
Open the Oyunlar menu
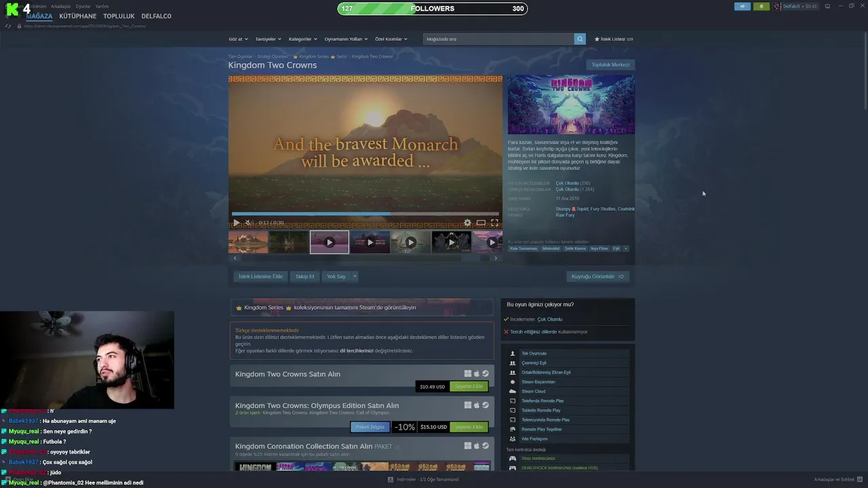click(83, 6)
